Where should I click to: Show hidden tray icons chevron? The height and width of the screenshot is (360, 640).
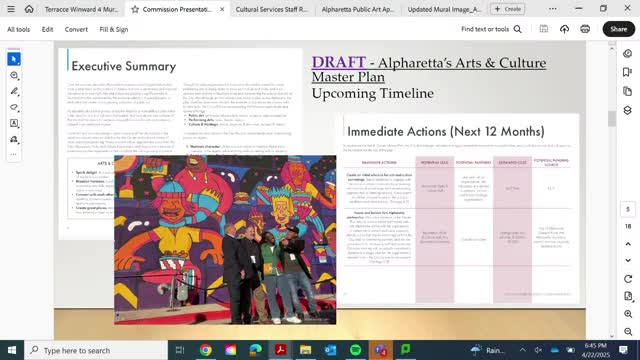click(522, 350)
